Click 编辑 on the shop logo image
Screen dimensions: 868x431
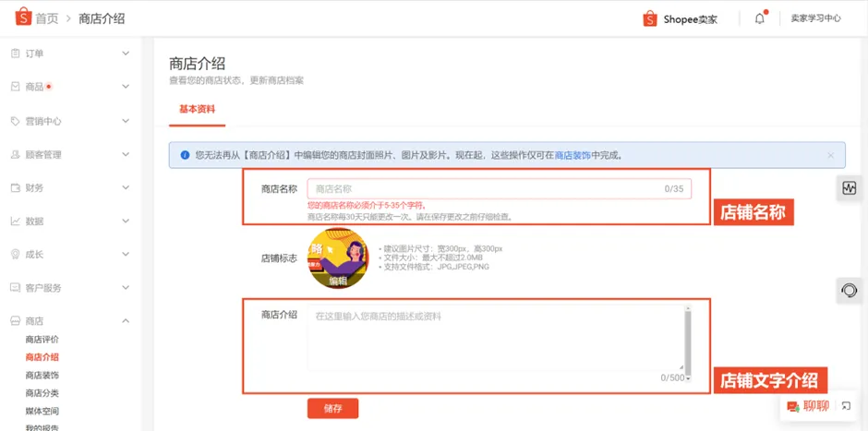pos(338,281)
